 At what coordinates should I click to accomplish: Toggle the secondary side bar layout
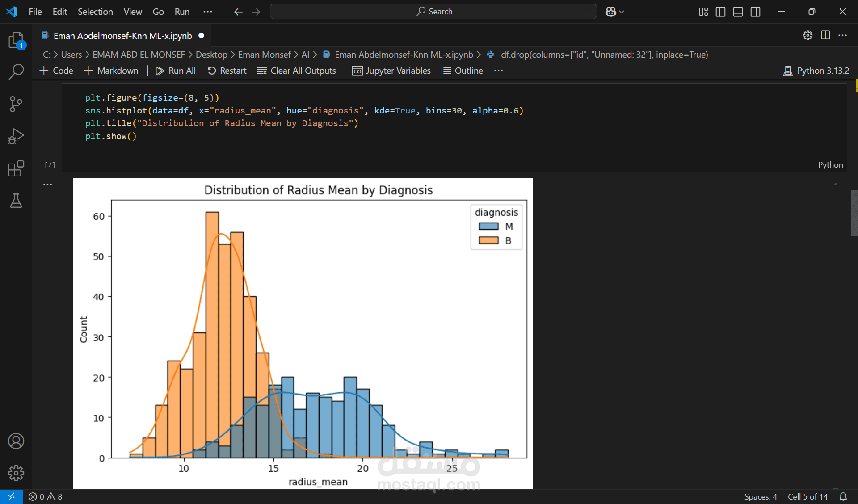(x=755, y=12)
